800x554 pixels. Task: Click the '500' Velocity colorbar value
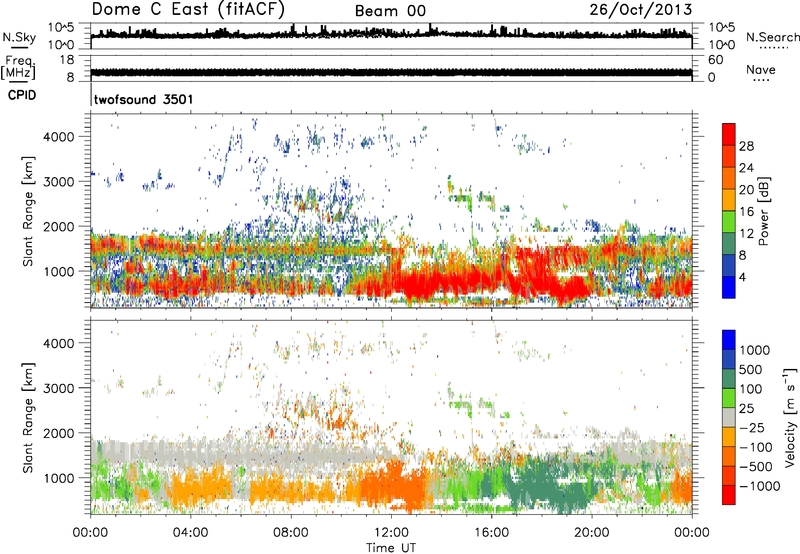tap(751, 370)
